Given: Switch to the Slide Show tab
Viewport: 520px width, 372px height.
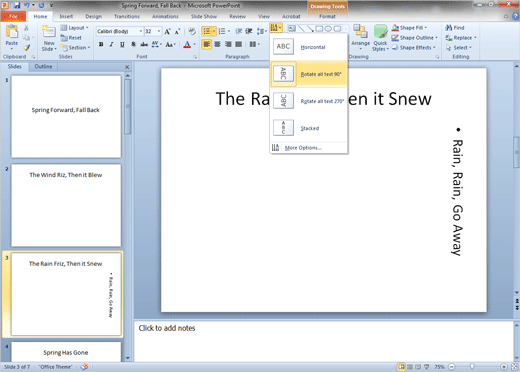Looking at the screenshot, I should pyautogui.click(x=204, y=16).
